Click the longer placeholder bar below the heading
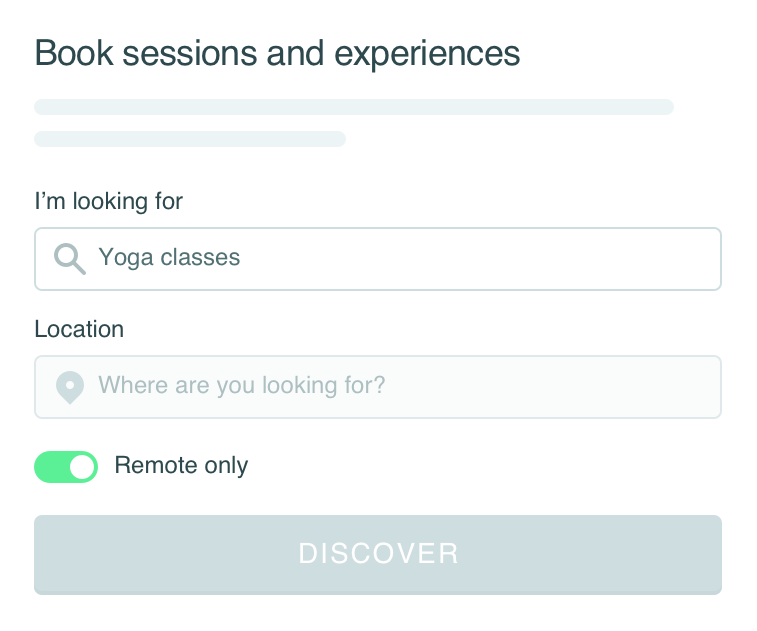757x631 pixels. coord(354,107)
